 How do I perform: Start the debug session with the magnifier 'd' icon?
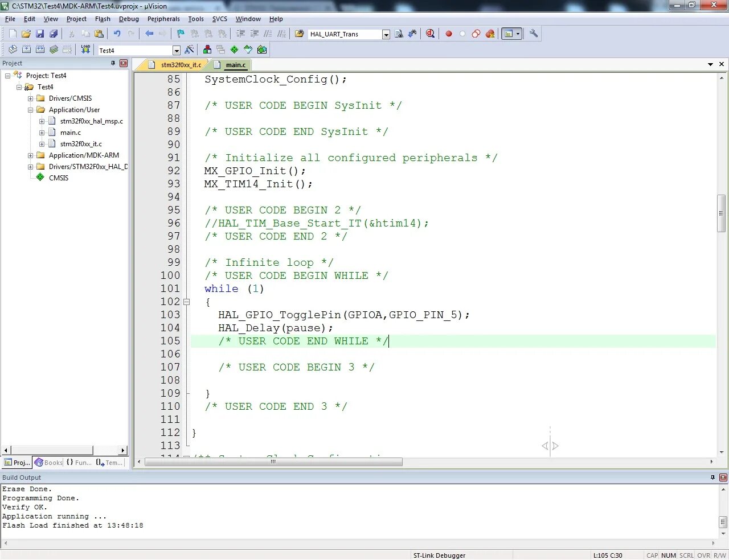coord(430,34)
